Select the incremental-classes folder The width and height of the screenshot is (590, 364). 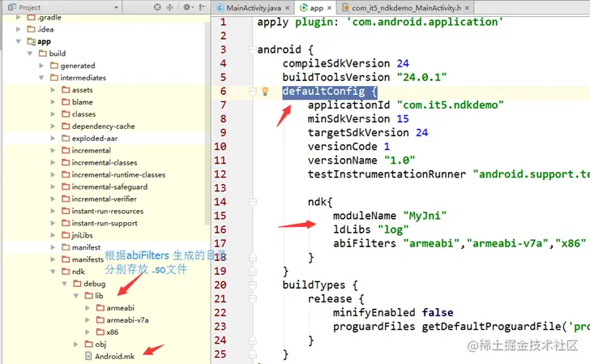point(100,162)
